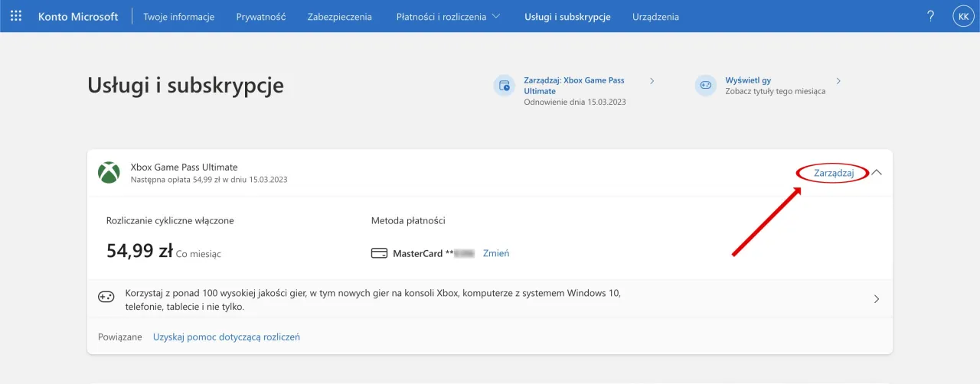Open Zarządzaj: Xbox Game Pass Ultimate shortcut
The height and width of the screenshot is (384, 980).
tap(574, 85)
